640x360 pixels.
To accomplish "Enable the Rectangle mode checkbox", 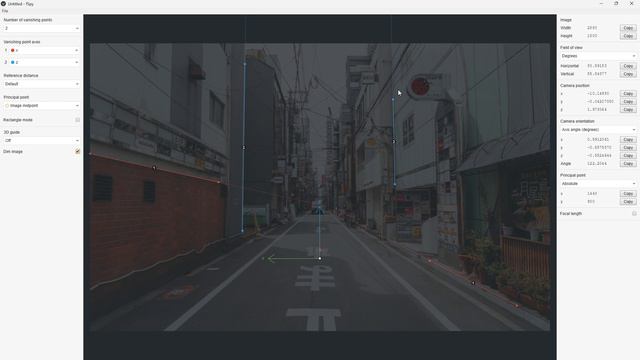I will pyautogui.click(x=78, y=120).
